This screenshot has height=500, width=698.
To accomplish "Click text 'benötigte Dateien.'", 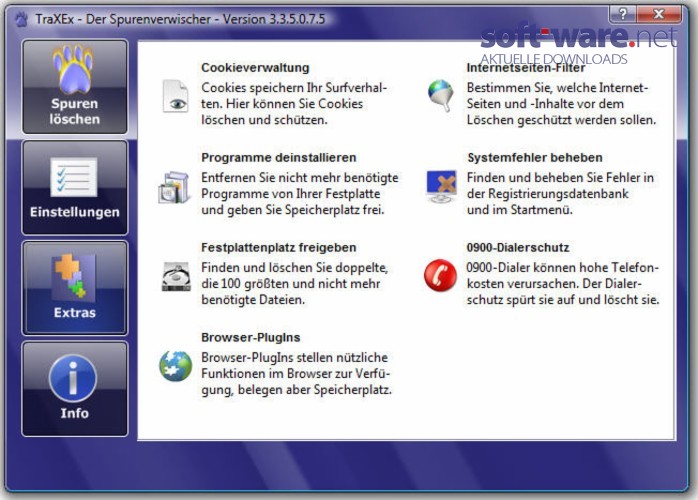I will click(x=253, y=300).
